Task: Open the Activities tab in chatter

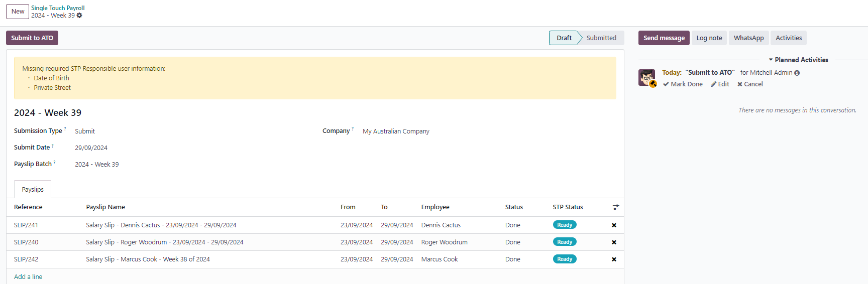Action: point(788,38)
